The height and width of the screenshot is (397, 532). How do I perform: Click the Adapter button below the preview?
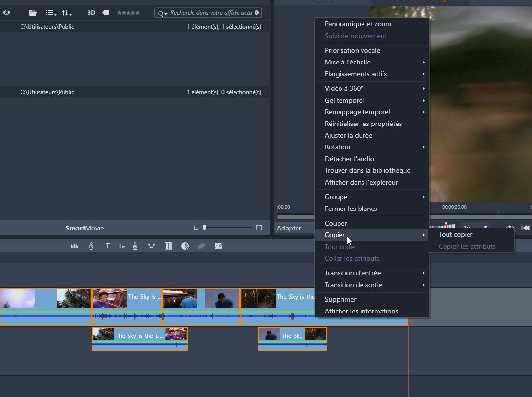tap(289, 228)
